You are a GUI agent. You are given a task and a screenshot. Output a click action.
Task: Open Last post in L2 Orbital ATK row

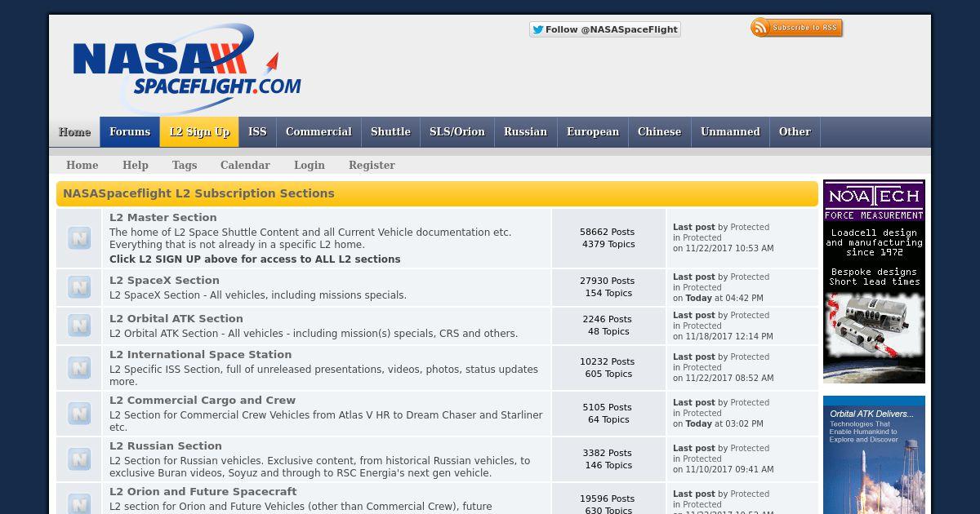point(693,316)
